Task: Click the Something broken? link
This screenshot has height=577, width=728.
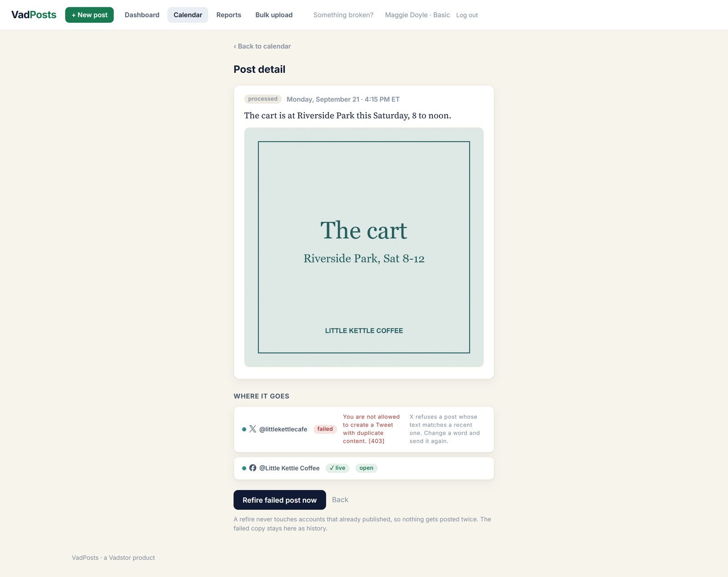Action: [x=344, y=15]
